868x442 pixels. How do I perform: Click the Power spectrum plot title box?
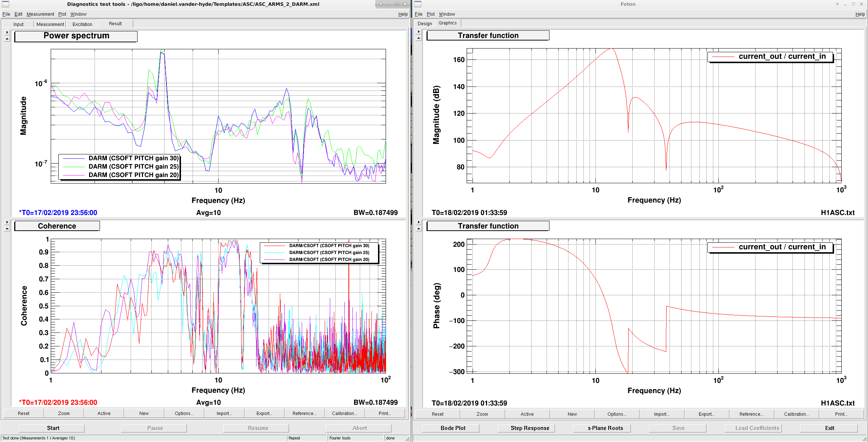tap(76, 36)
